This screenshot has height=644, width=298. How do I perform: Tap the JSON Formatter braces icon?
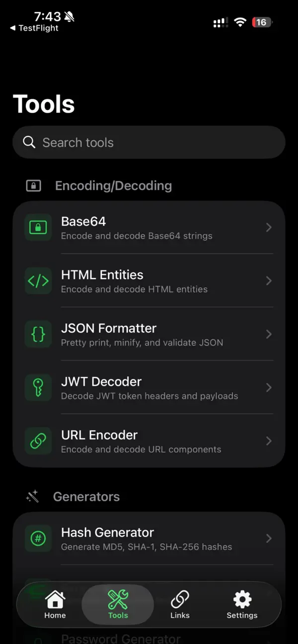tap(38, 334)
